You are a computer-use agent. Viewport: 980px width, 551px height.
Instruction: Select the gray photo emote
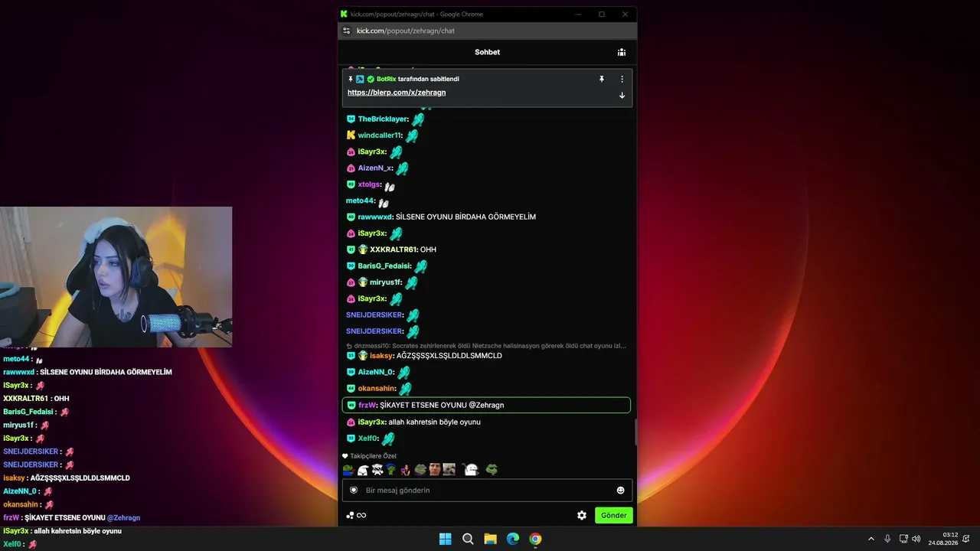pyautogui.click(x=449, y=469)
